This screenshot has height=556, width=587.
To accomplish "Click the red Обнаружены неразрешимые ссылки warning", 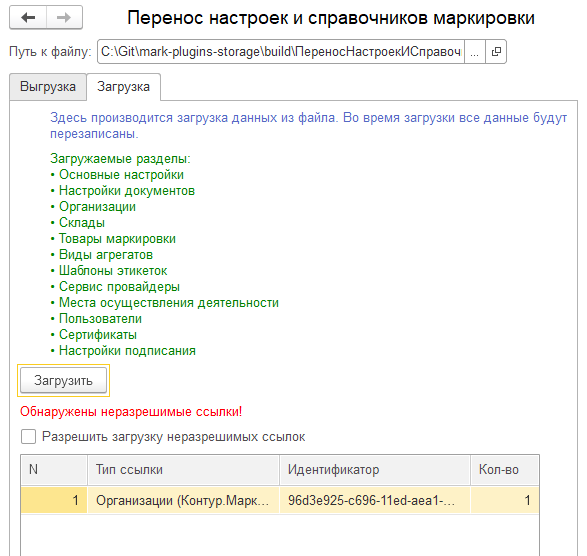I will point(131,411).
